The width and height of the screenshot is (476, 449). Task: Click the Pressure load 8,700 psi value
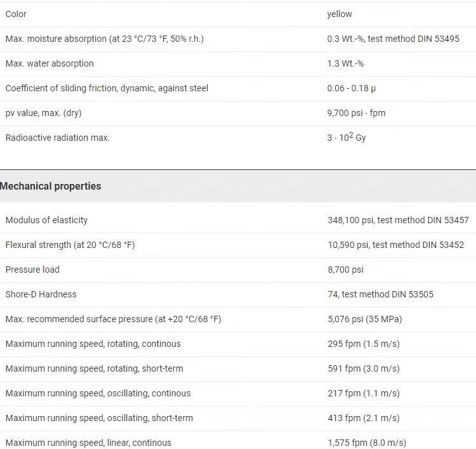[x=345, y=270]
